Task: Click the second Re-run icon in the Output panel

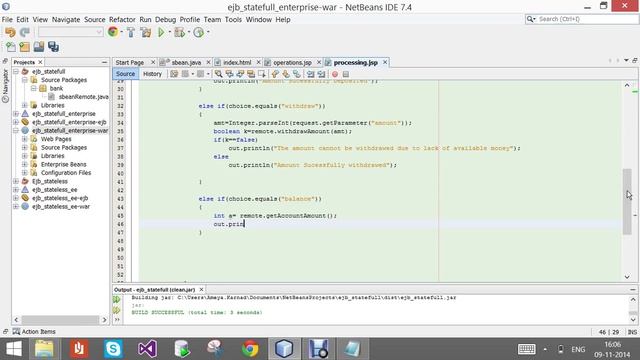Action: pyautogui.click(x=117, y=310)
